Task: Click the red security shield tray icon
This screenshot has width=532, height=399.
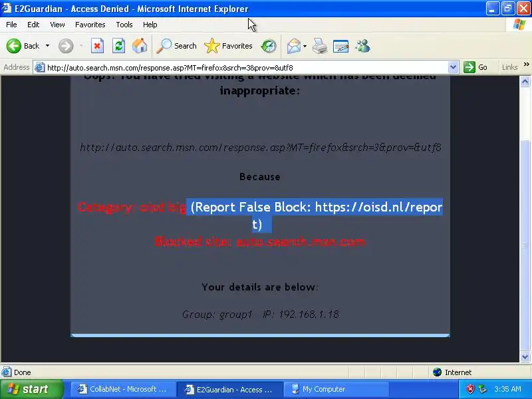Action: [470, 389]
